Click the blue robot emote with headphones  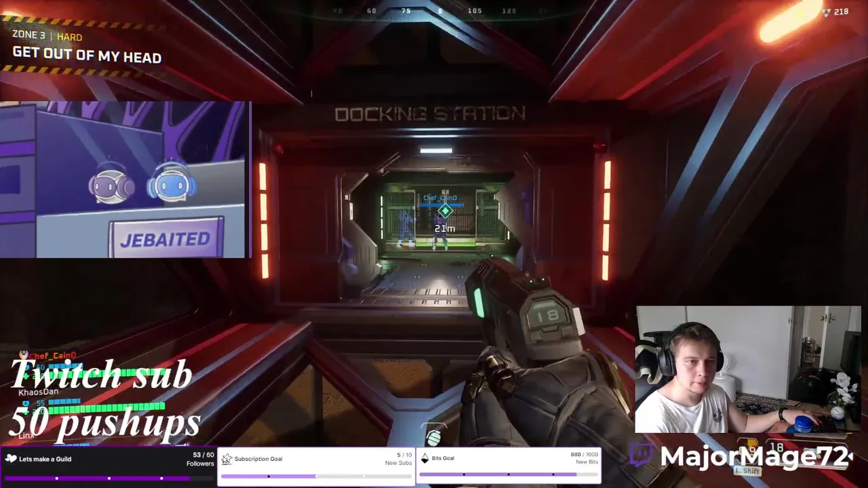pos(171,183)
